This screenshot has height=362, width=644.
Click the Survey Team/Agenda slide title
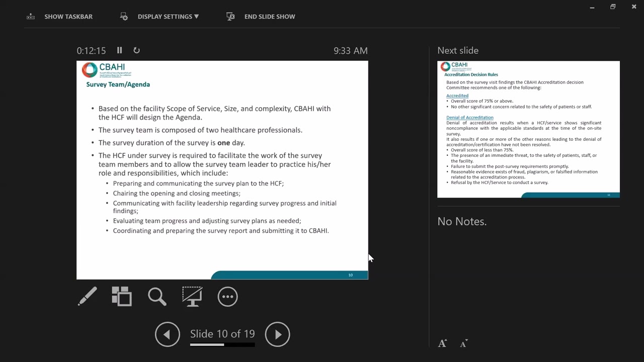coord(118,84)
